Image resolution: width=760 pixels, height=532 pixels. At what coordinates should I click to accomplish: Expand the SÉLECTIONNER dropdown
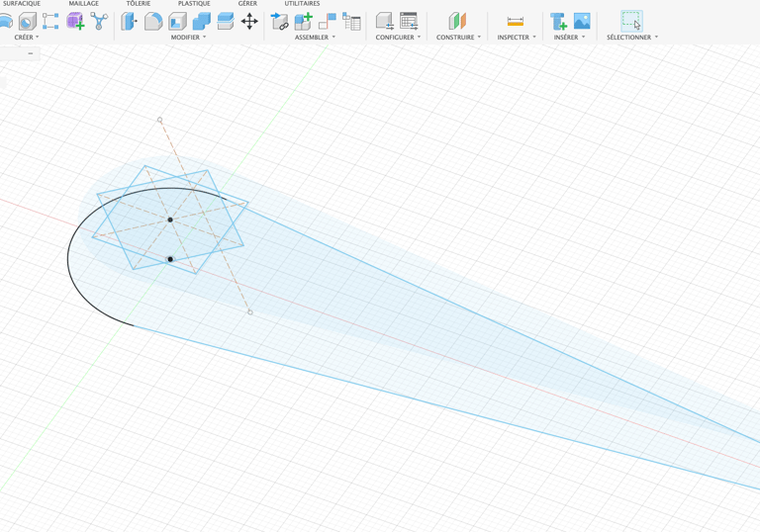point(632,38)
